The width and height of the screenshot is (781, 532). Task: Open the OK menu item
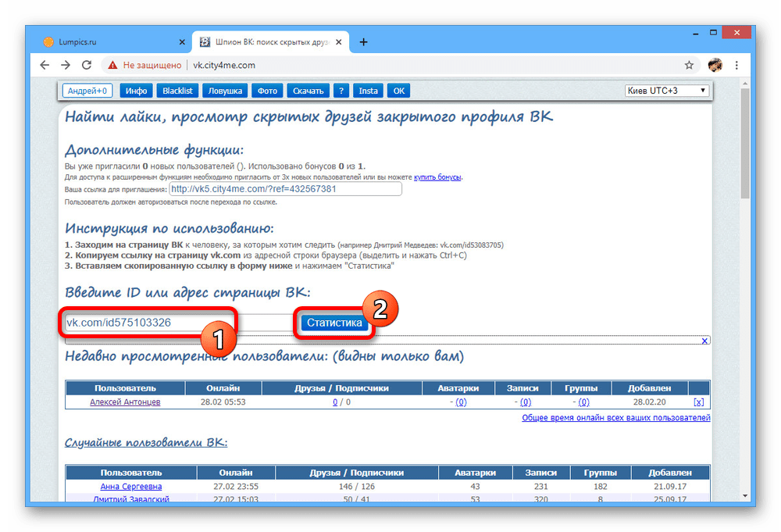tap(399, 91)
